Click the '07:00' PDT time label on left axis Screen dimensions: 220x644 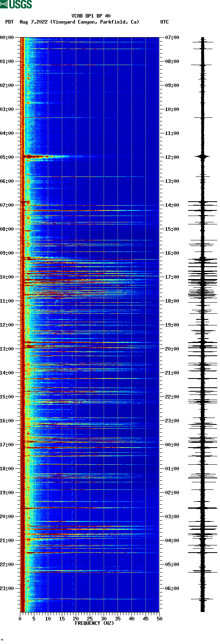[7, 205]
